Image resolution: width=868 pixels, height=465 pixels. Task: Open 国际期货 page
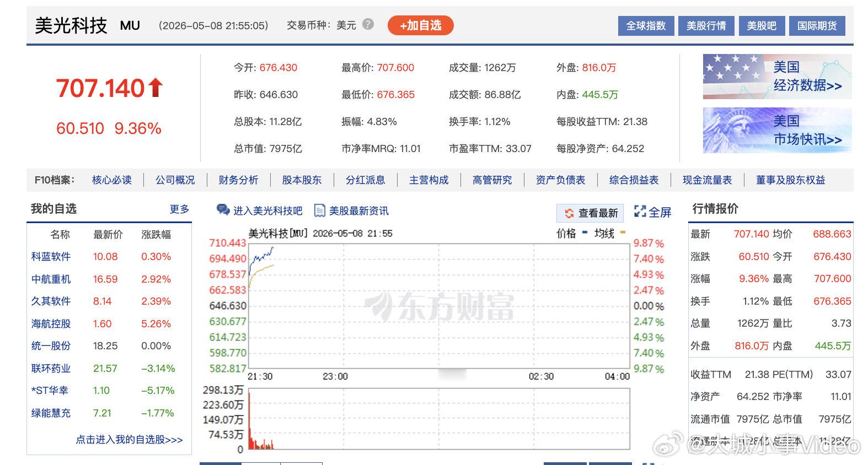817,26
